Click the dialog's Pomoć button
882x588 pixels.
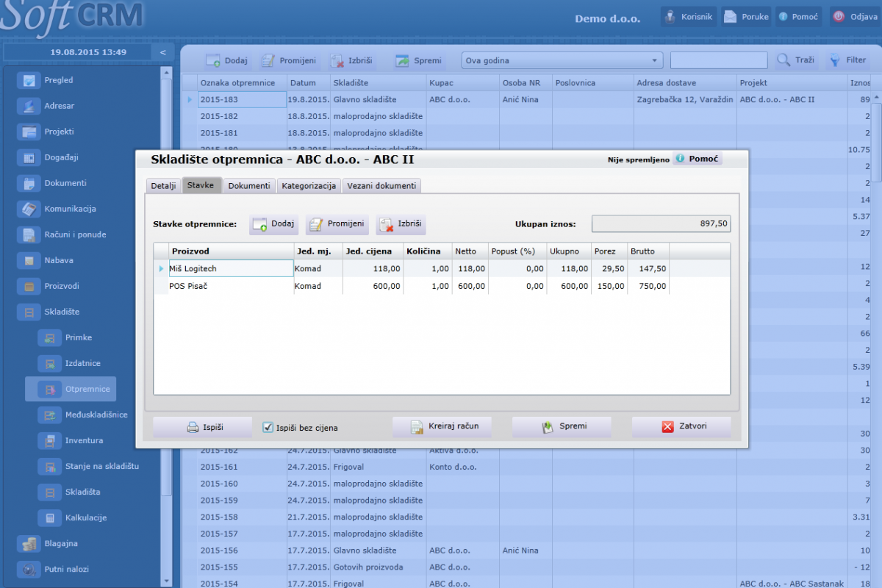pyautogui.click(x=698, y=159)
